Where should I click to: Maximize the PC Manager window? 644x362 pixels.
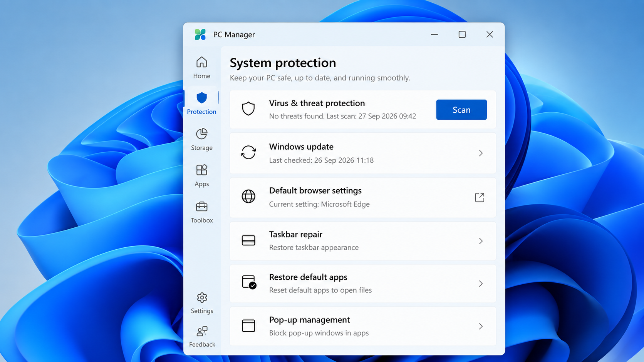[x=462, y=35]
